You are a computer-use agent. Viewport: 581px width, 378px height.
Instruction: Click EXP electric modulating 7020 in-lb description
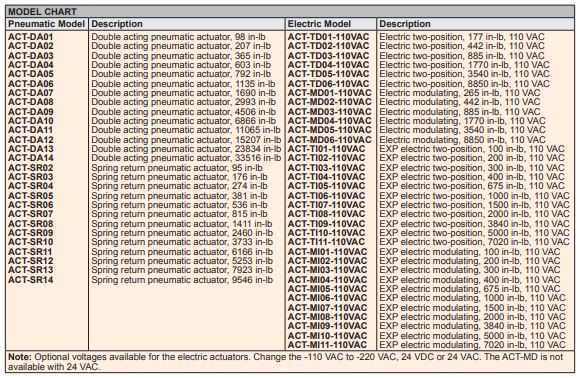point(472,345)
